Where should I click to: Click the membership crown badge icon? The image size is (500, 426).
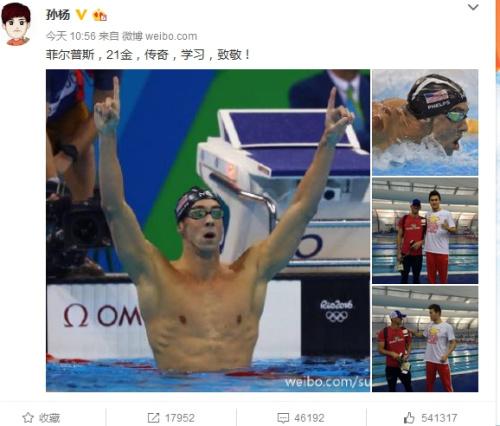coord(99,15)
